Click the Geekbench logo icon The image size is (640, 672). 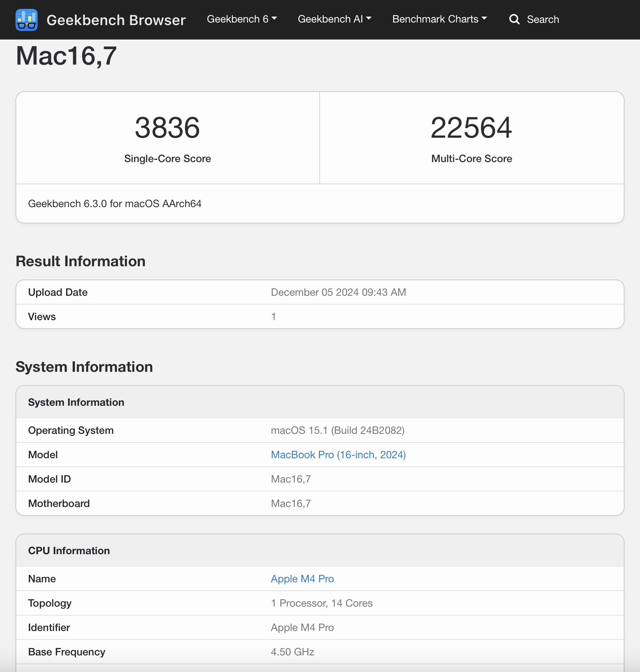[27, 20]
